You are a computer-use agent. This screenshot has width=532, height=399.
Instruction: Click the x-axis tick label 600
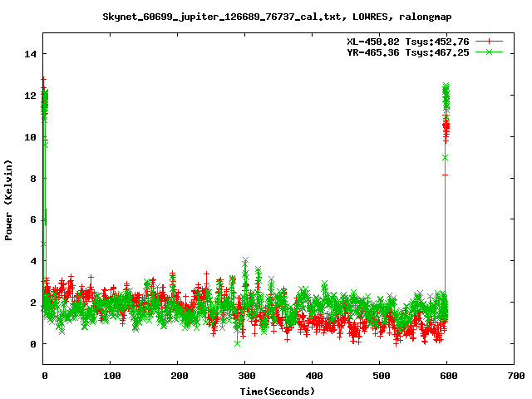[x=449, y=376]
